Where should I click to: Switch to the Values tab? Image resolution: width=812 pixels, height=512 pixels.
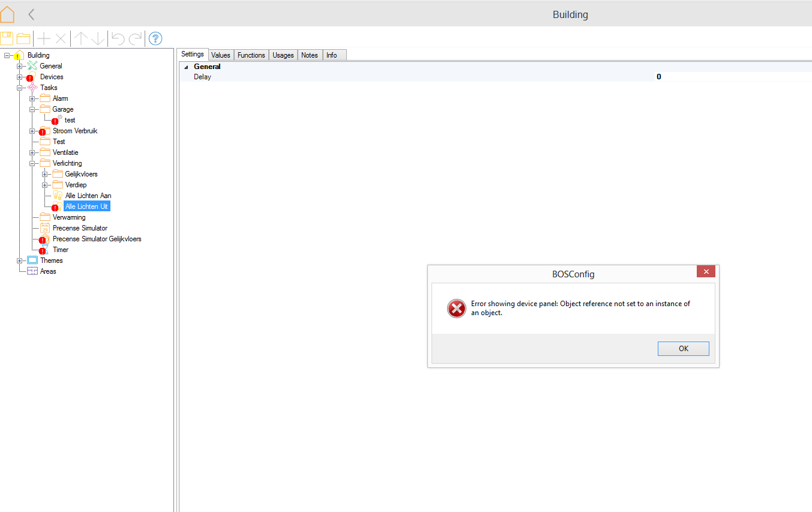click(220, 55)
